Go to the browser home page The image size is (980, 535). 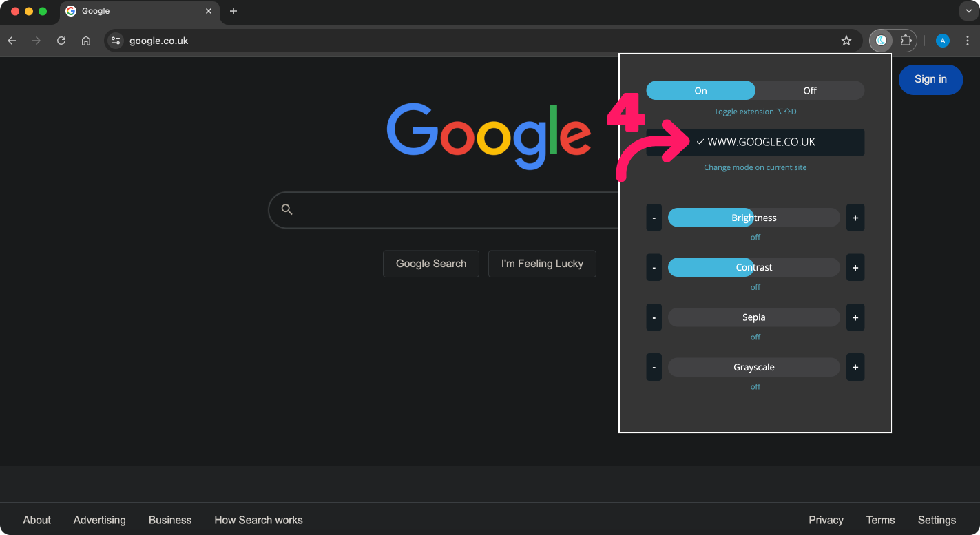point(86,41)
